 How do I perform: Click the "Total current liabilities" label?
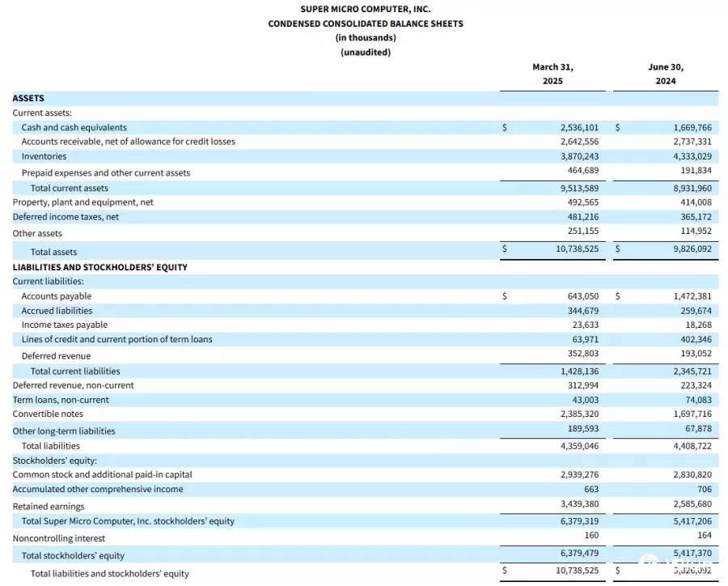[75, 372]
